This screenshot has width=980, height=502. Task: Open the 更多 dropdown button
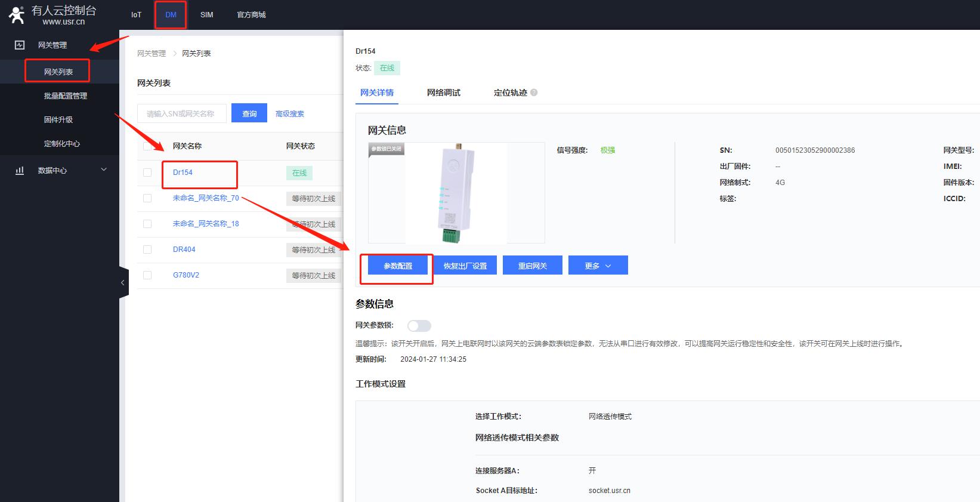point(598,266)
